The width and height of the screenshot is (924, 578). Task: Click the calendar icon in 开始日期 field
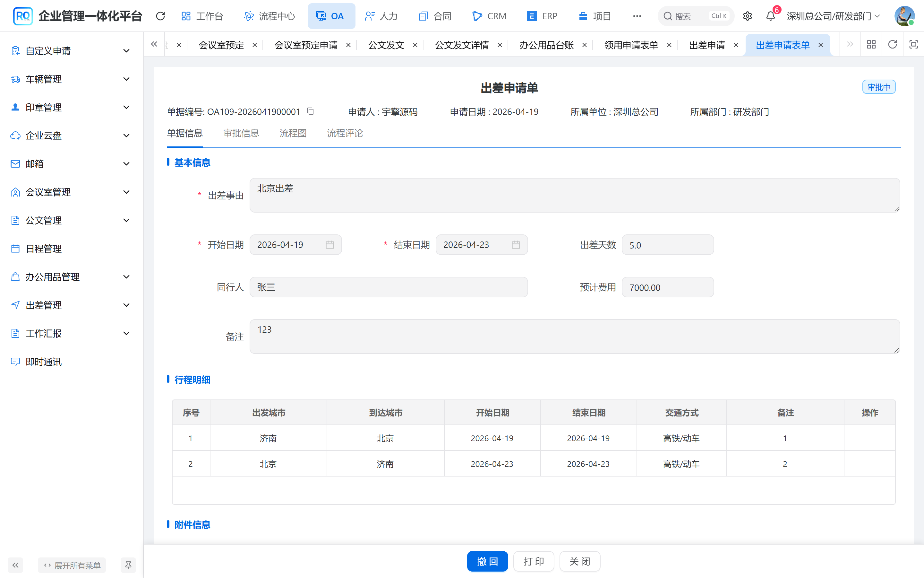[x=330, y=245]
